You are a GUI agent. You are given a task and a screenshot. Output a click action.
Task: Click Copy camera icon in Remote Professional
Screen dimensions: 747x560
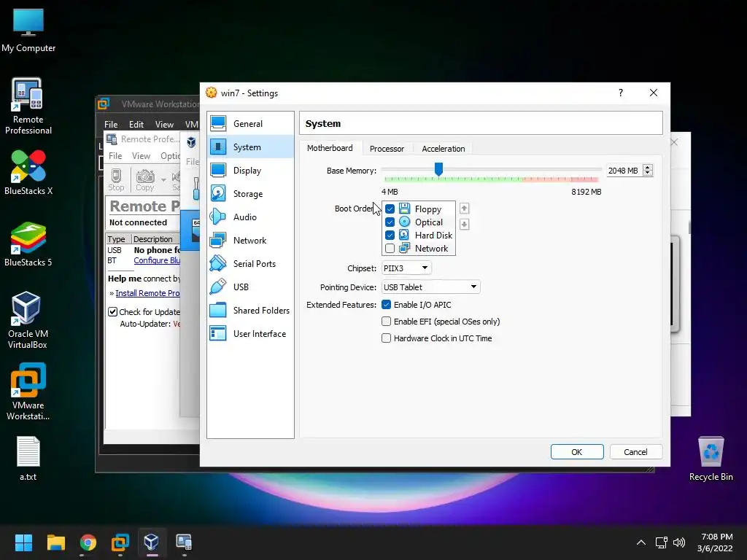(145, 179)
